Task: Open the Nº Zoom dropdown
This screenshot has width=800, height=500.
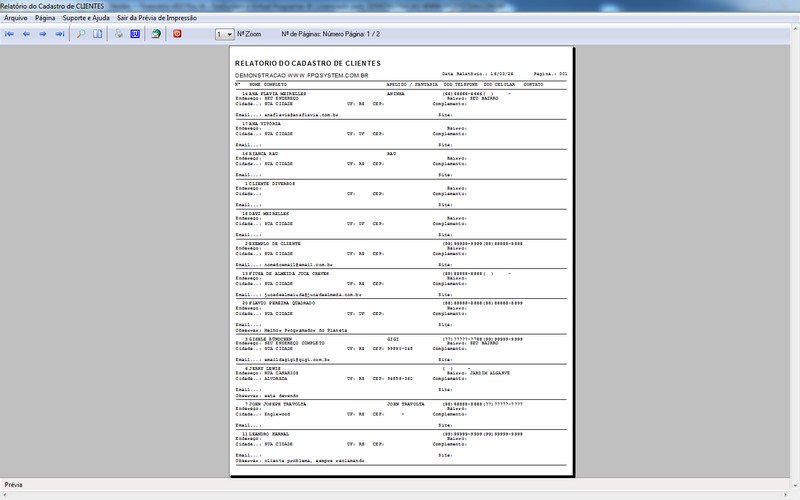Action: (224, 34)
